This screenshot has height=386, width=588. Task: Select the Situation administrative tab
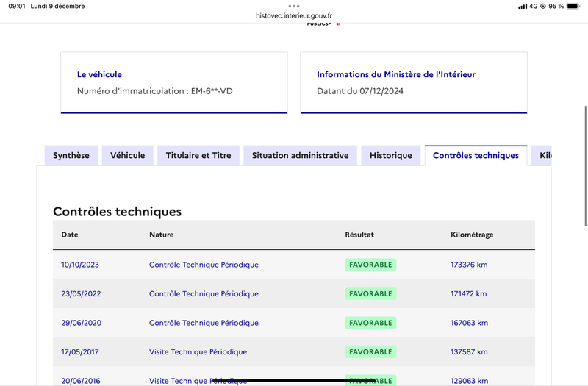pos(300,155)
